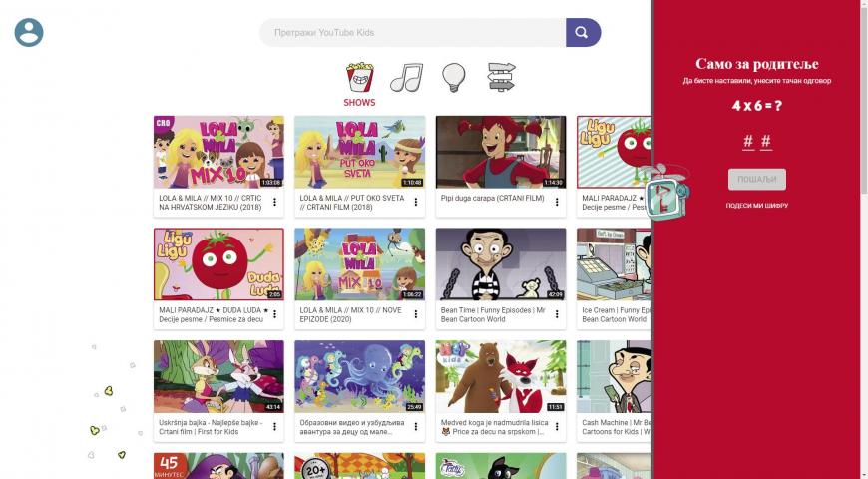Open options for LOLA & MILA NOVE EPIZODE
This screenshot has height=479, width=868.
(x=416, y=314)
